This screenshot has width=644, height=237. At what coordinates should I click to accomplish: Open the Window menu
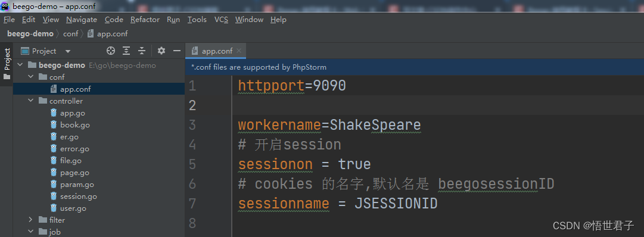(249, 19)
